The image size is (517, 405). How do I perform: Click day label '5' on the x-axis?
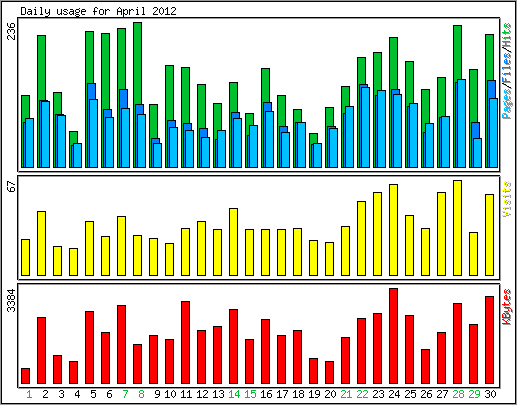point(93,395)
